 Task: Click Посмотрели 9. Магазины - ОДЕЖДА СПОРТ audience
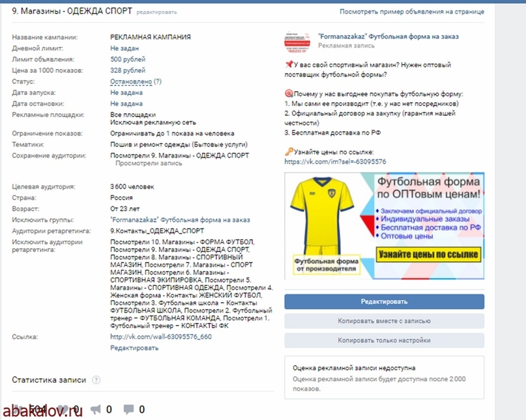pos(179,156)
